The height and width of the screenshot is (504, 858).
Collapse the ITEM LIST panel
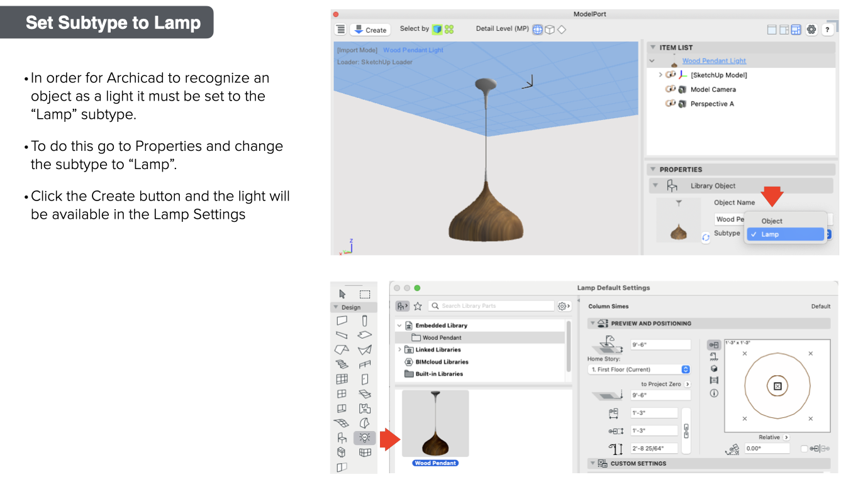[x=653, y=47]
